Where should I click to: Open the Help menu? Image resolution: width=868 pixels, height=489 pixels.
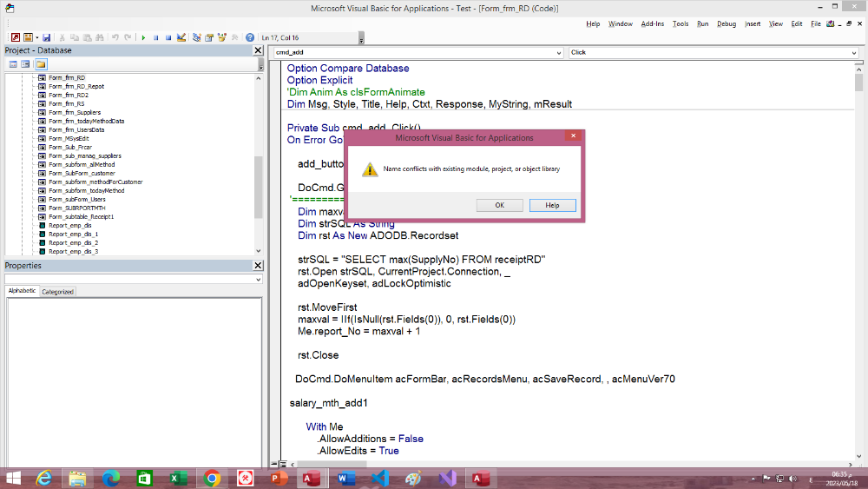pyautogui.click(x=593, y=23)
